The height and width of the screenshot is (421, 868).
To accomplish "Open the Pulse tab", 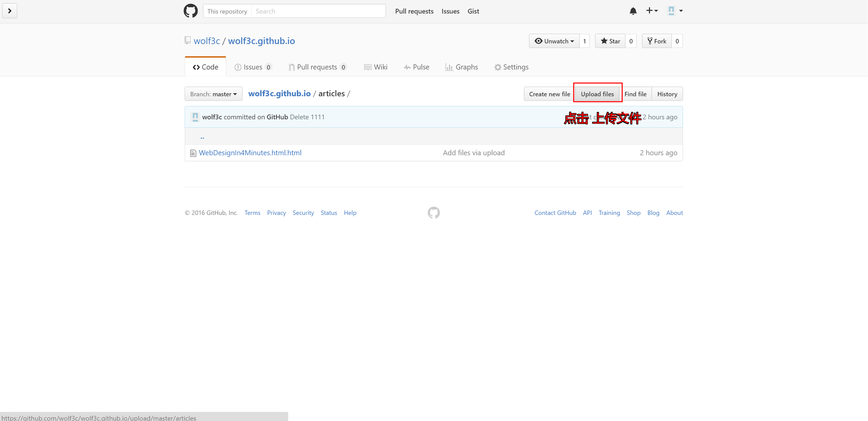I will 416,67.
